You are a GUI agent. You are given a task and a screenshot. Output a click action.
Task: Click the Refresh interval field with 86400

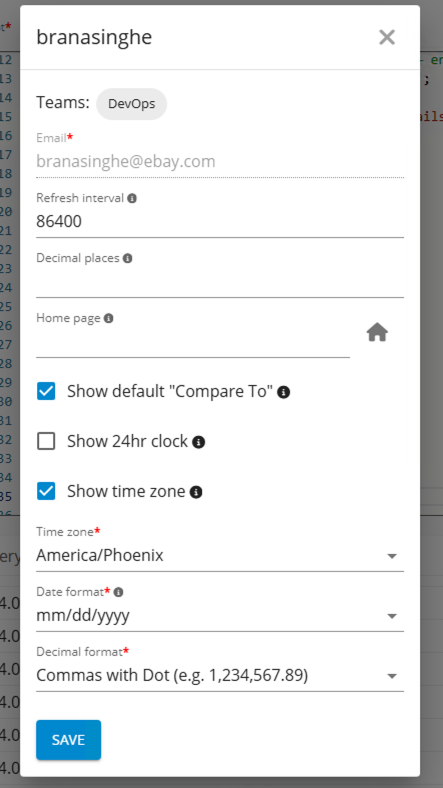tap(220, 222)
